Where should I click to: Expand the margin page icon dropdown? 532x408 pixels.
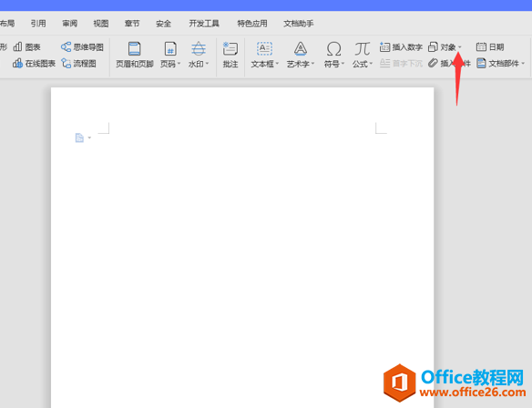tap(89, 138)
